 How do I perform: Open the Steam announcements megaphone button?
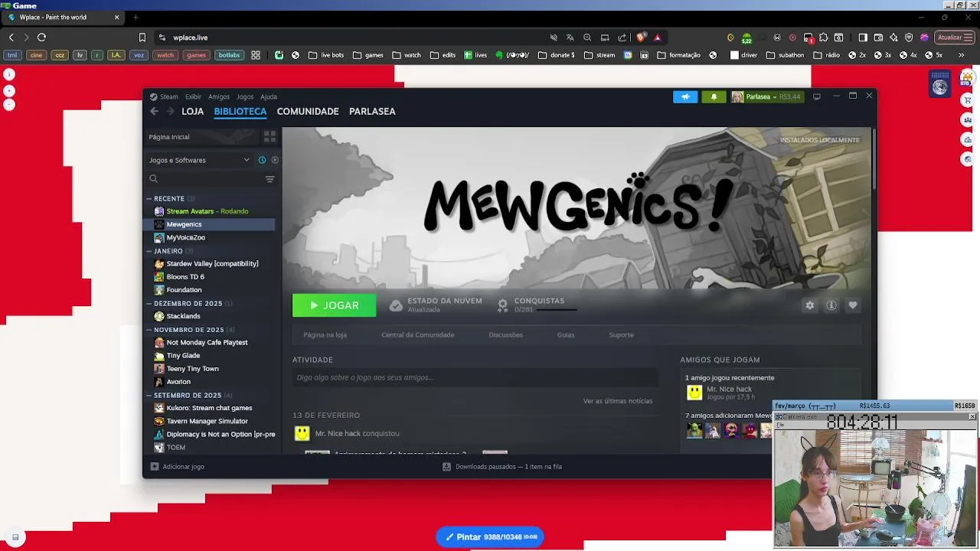tap(685, 96)
